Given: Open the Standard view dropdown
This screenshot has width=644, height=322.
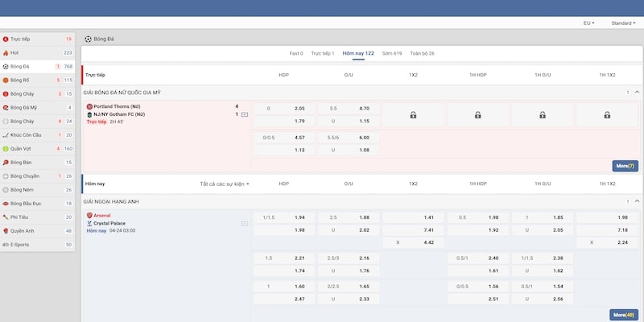Looking at the screenshot, I should pos(623,23).
